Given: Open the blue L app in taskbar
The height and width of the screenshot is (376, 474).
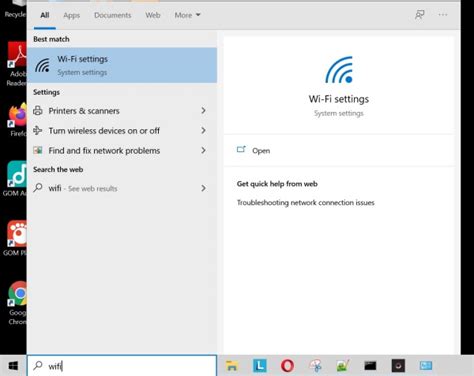Looking at the screenshot, I should 260,366.
